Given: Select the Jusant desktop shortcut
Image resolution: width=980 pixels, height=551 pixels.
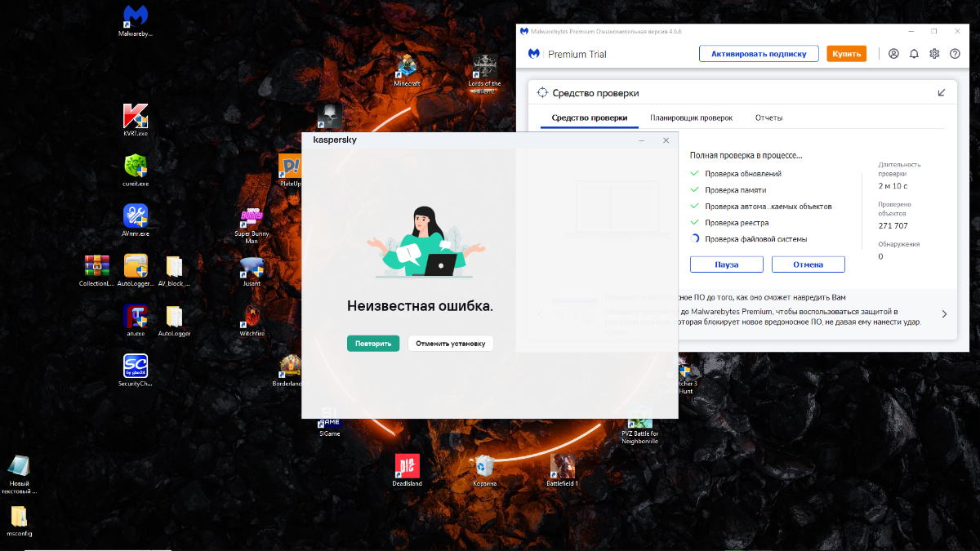Looking at the screenshot, I should [x=252, y=270].
